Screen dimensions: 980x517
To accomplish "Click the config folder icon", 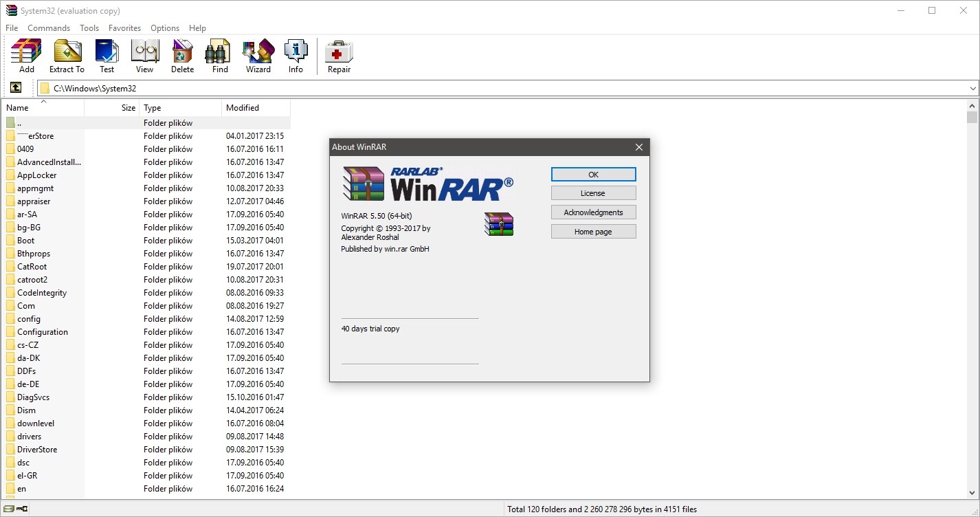I will point(10,319).
